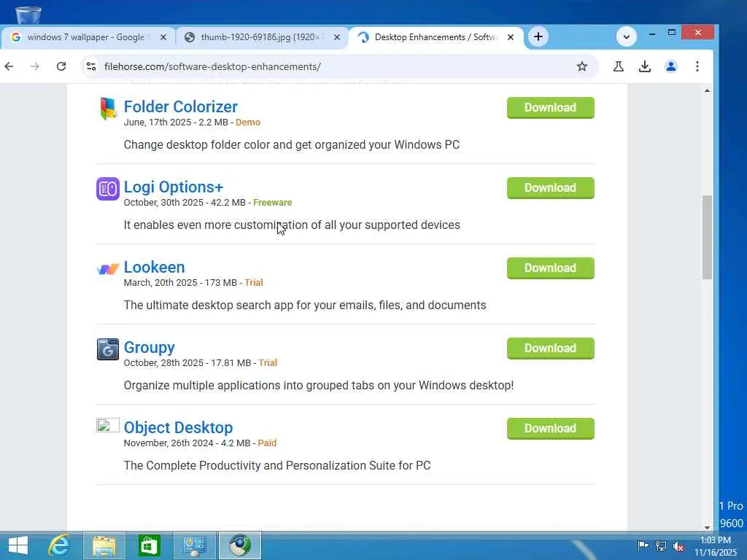Screen dimensions: 747x560
Task: Launch Internet Explorer from taskbar
Action: [59, 545]
